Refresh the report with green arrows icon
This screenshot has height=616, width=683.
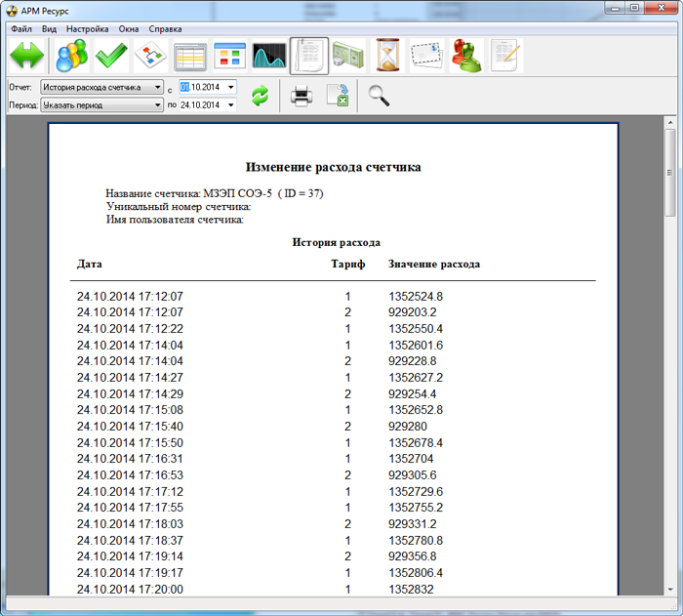(x=261, y=96)
